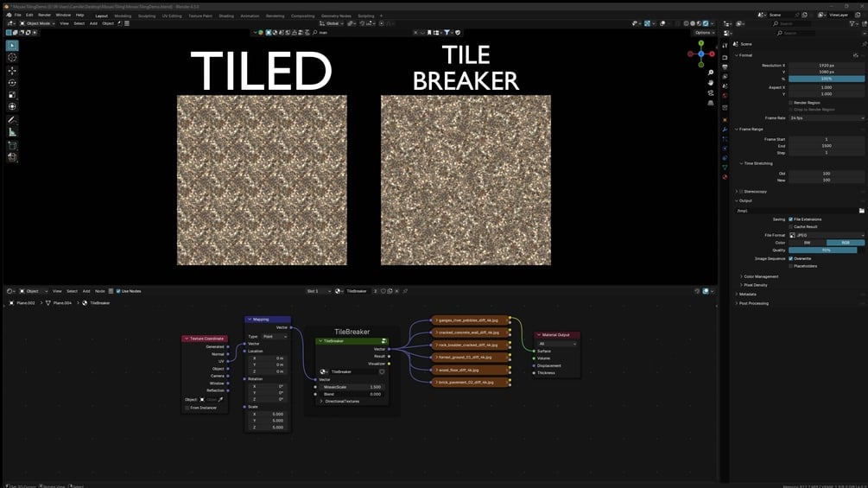Click the viewport navigation gizmo
Screen dimensions: 868x488
pos(700,54)
